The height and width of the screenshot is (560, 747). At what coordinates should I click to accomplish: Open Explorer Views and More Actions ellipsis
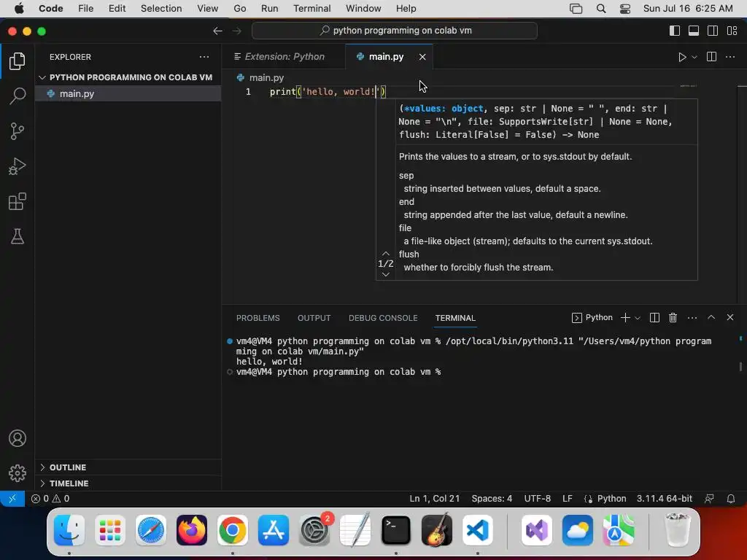204,57
